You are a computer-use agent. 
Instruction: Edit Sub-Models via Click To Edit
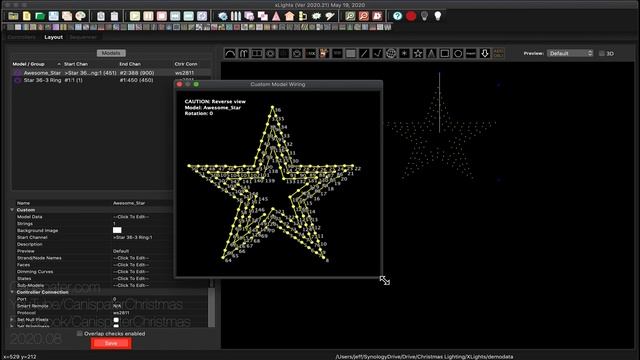[x=131, y=285]
